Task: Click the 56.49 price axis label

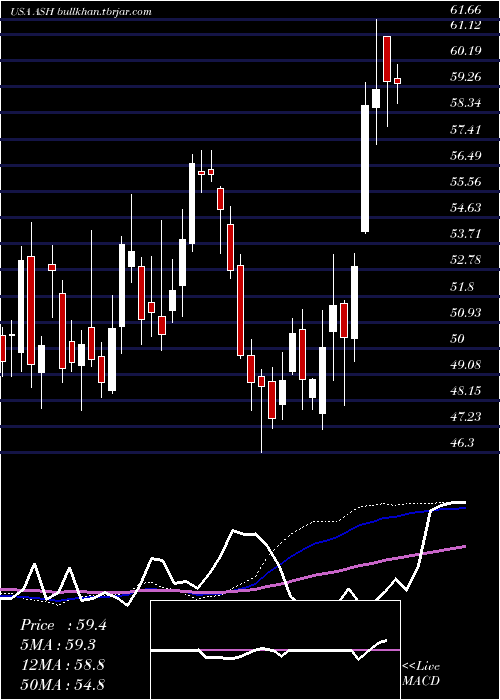Action: pos(466,156)
